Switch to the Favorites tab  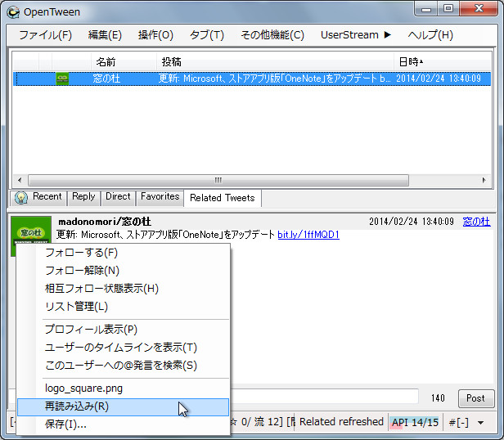(160, 197)
